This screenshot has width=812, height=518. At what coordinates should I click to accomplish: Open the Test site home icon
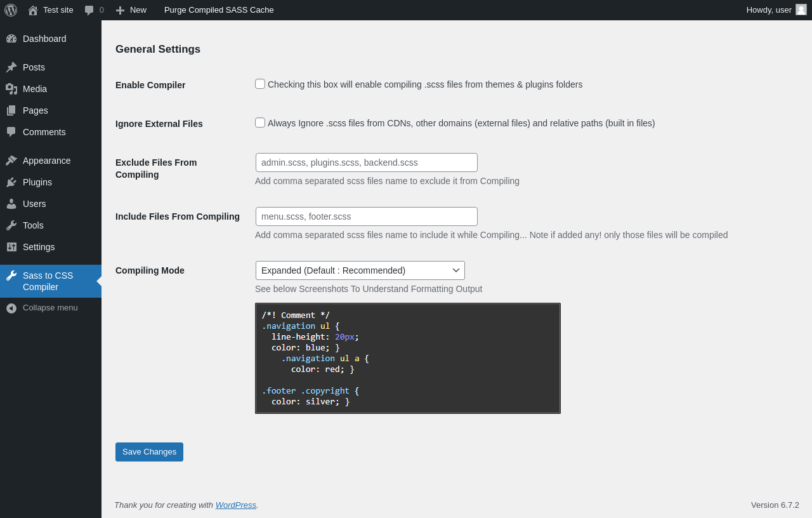click(33, 10)
